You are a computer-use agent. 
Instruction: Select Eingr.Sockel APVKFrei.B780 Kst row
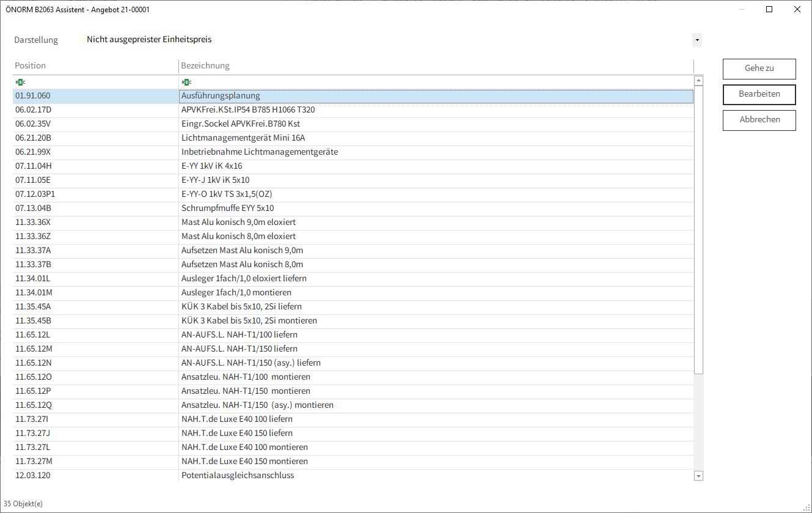(353, 124)
